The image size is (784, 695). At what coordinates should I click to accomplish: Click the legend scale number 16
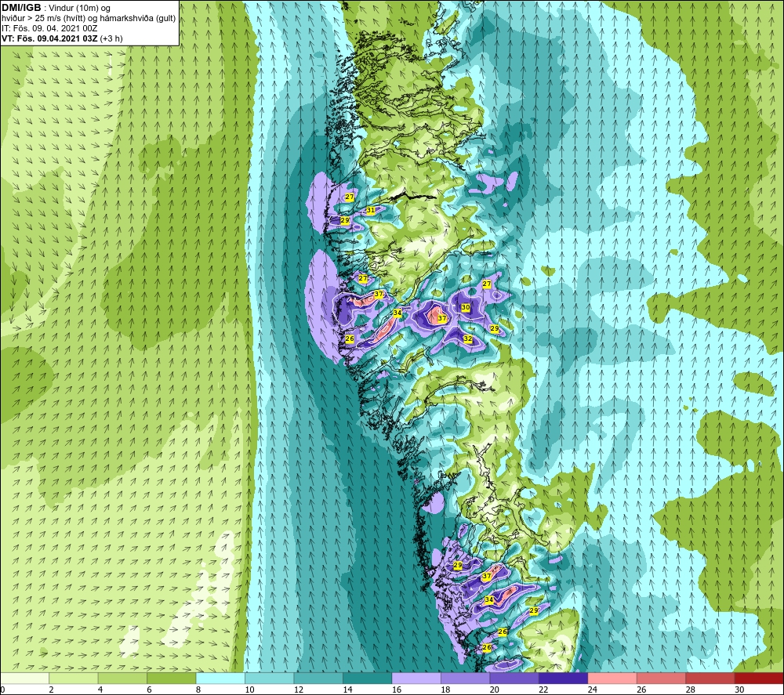397,690
